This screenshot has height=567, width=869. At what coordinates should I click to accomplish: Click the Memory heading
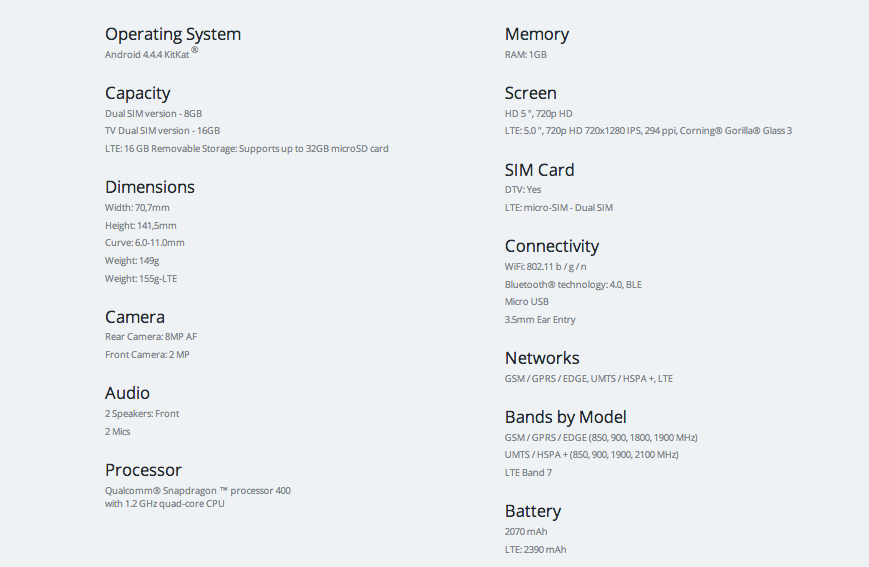tap(536, 34)
